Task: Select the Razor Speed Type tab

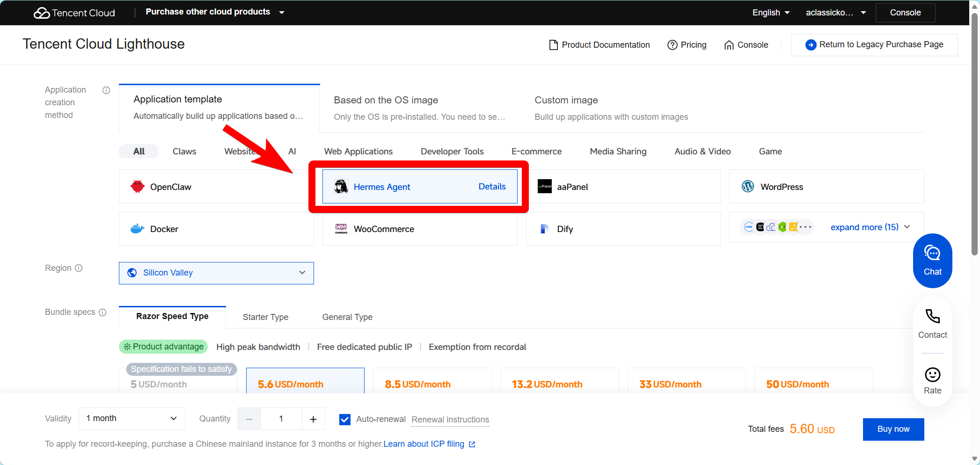Action: tap(172, 317)
